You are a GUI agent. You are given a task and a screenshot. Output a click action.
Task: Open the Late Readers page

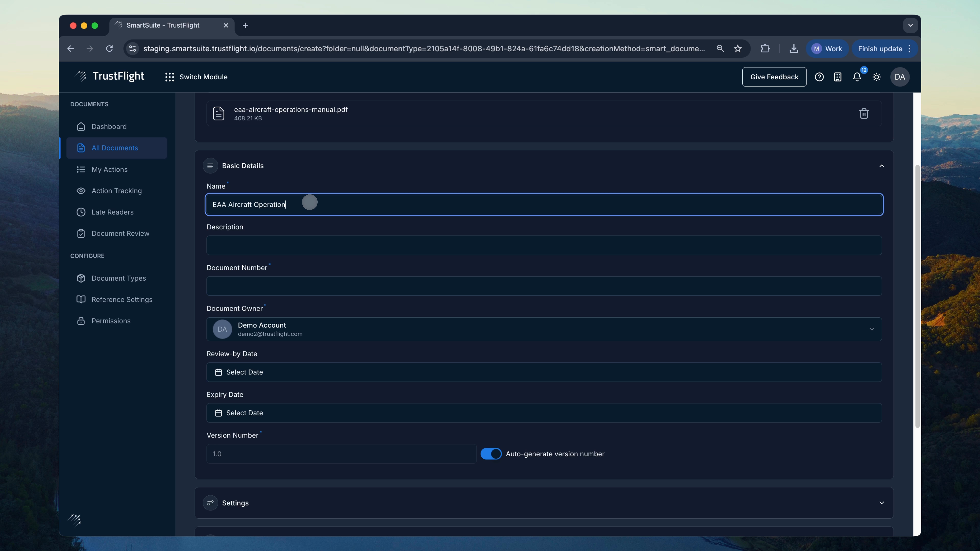[113, 212]
